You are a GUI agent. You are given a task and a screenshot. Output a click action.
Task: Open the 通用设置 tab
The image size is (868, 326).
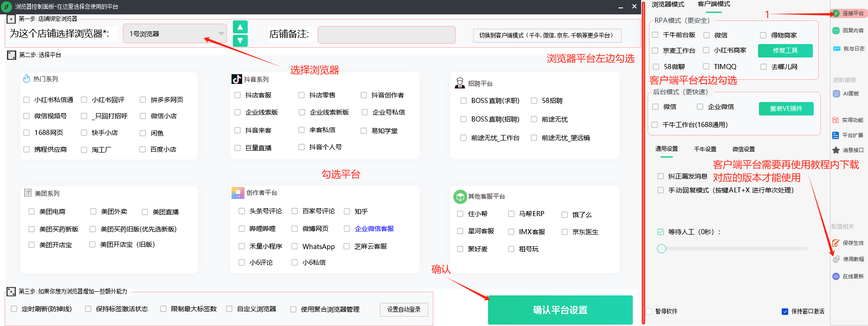click(x=667, y=149)
